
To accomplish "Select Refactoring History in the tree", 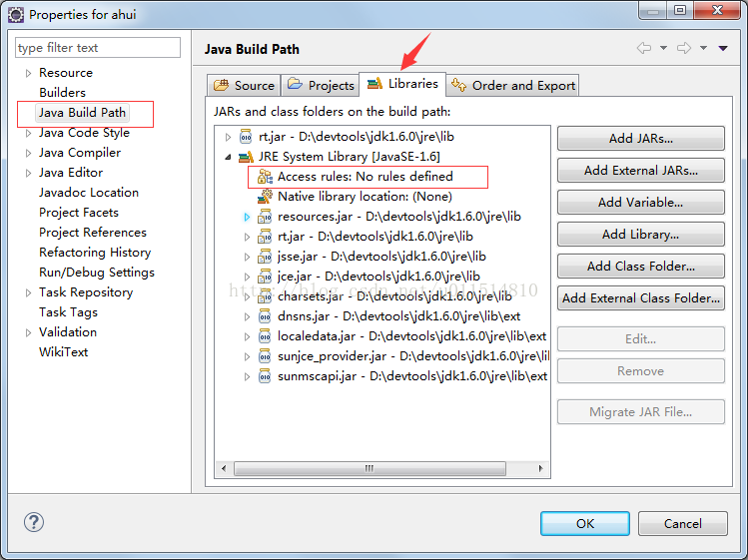I will 95,253.
